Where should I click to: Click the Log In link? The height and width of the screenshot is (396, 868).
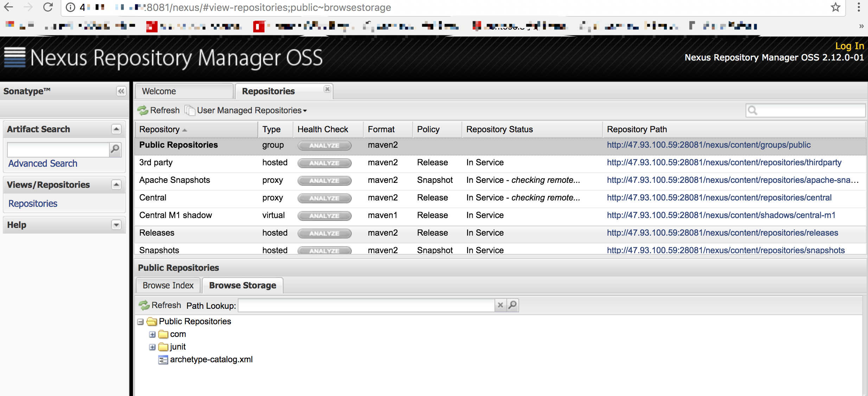point(849,46)
